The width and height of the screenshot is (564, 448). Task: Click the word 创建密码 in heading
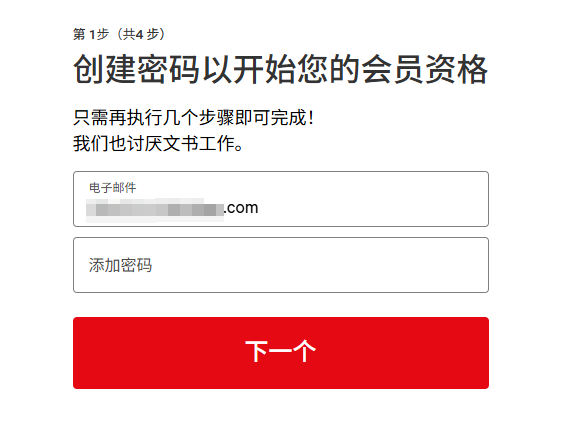click(x=136, y=69)
